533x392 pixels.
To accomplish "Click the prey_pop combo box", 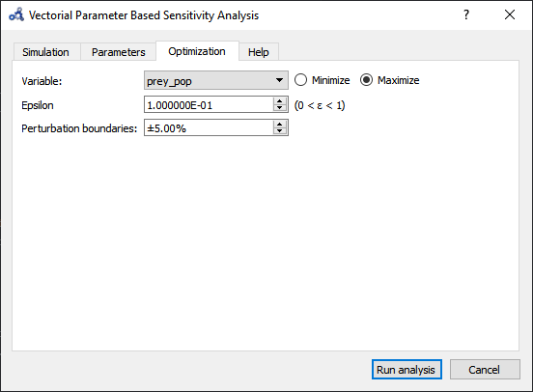I will click(216, 80).
